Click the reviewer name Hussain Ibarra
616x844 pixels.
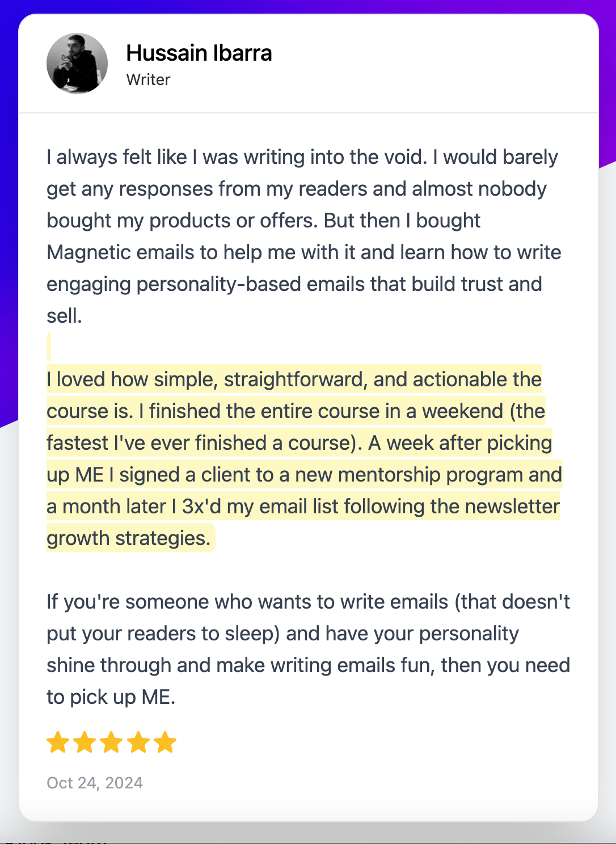coord(199,53)
